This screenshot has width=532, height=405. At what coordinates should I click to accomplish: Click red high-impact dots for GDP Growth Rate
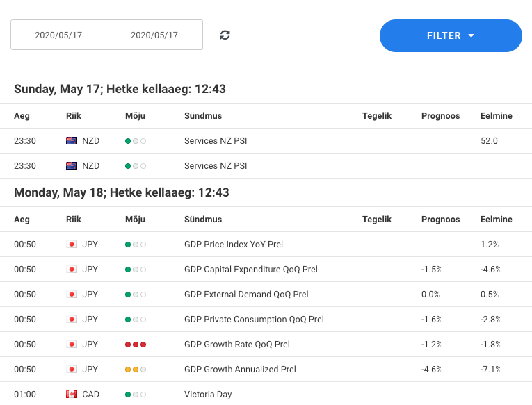[136, 345]
